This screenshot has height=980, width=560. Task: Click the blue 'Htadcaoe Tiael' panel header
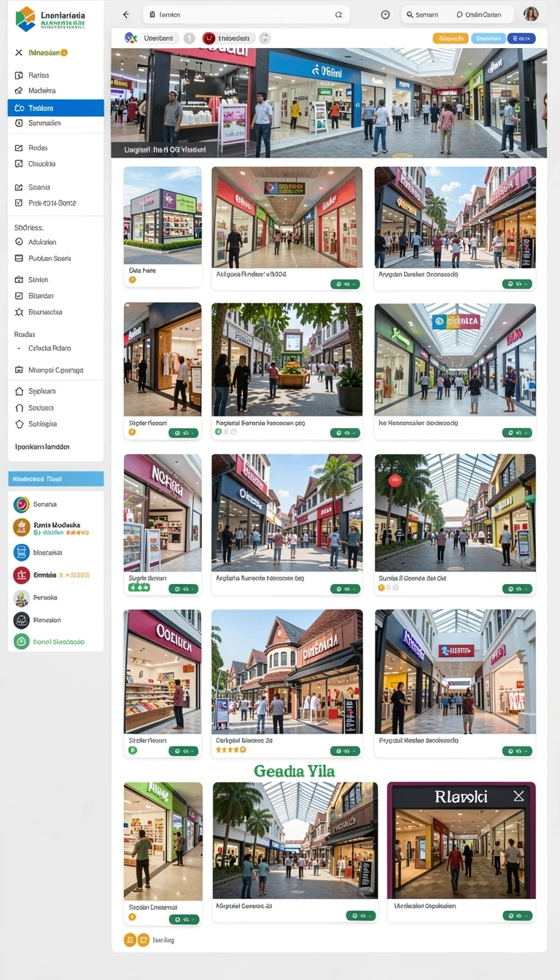[x=55, y=479]
